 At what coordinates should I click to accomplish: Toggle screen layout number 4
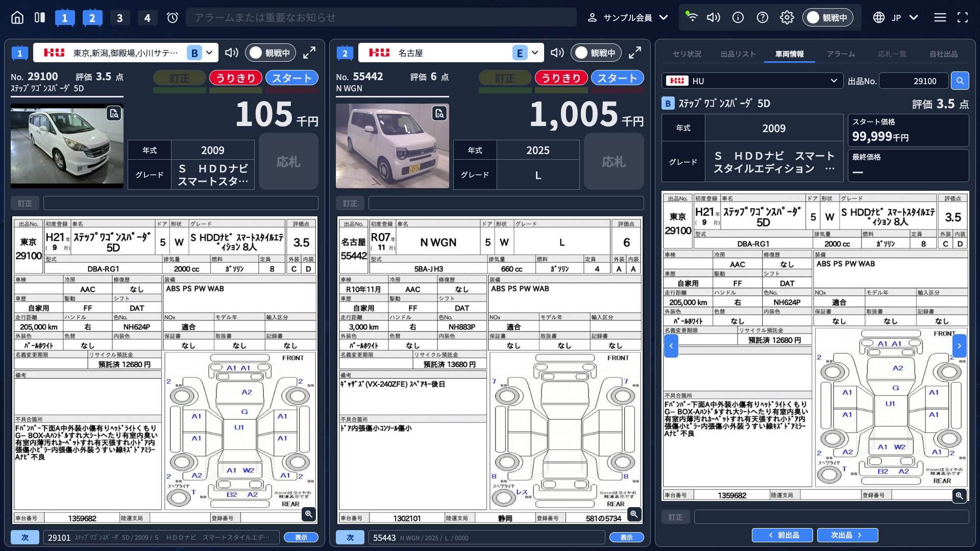click(x=147, y=18)
